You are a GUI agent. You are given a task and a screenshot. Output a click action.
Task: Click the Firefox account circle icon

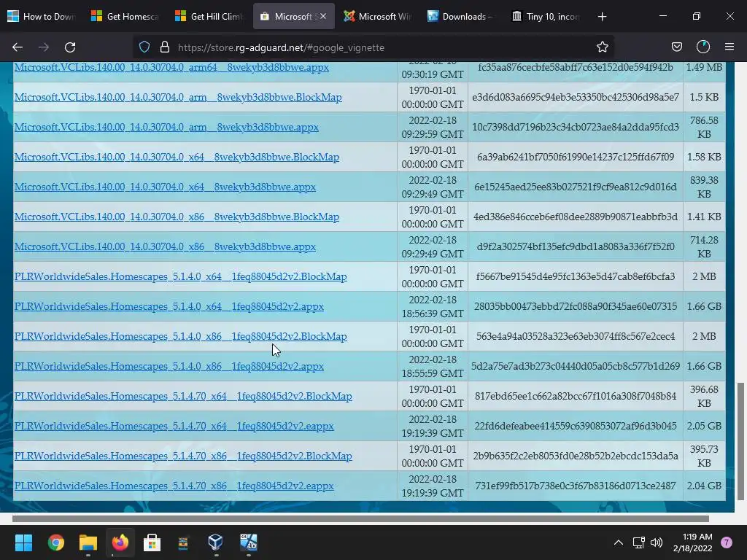tap(703, 47)
